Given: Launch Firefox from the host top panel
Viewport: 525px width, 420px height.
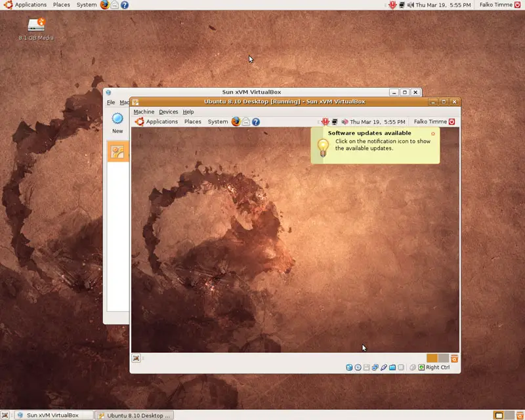Looking at the screenshot, I should [105, 5].
